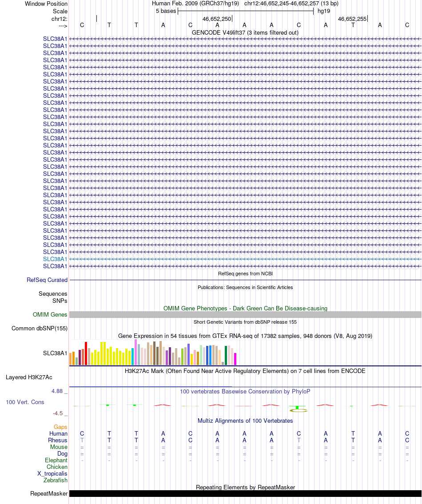Viewport: 422px width, 504px height.
Task: Click the GENCODE V49lift37 track title
Action: tap(245, 32)
